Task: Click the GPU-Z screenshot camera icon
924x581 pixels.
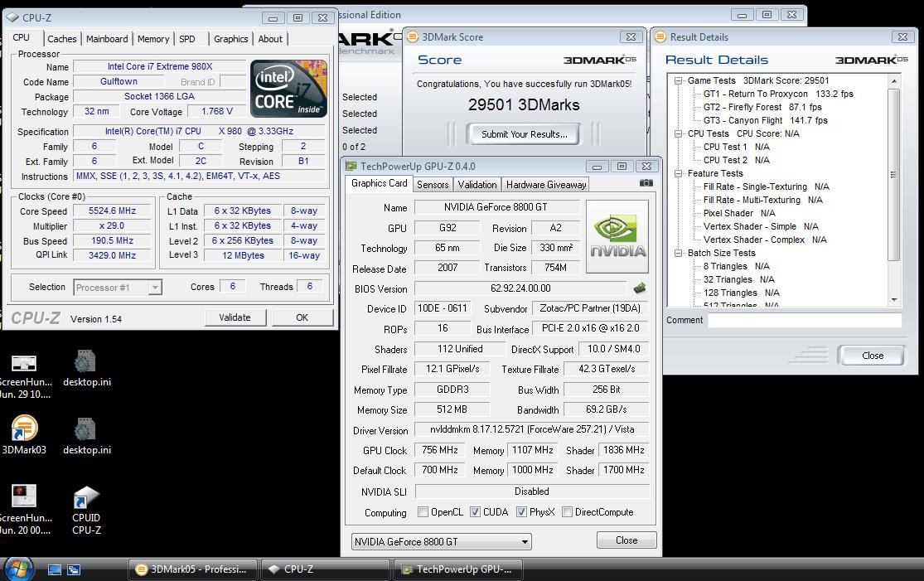Action: (646, 183)
